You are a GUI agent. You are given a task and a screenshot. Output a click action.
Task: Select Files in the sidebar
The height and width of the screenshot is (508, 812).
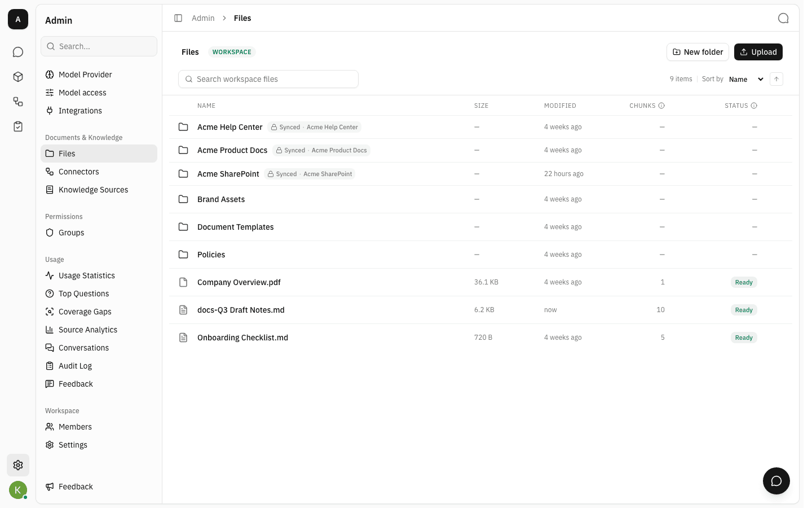click(99, 154)
